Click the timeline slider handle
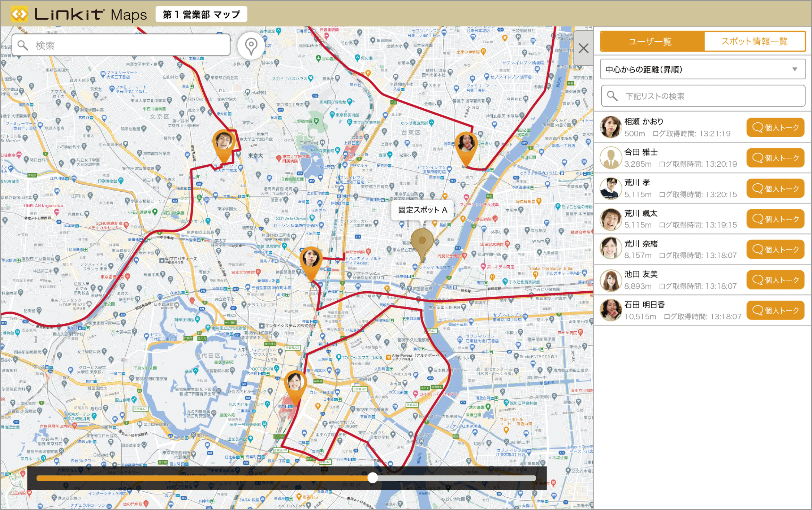Image resolution: width=812 pixels, height=510 pixels. [372, 478]
